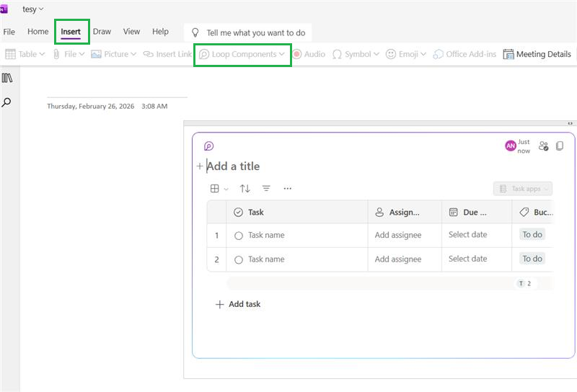Open the Help tab

(x=160, y=32)
